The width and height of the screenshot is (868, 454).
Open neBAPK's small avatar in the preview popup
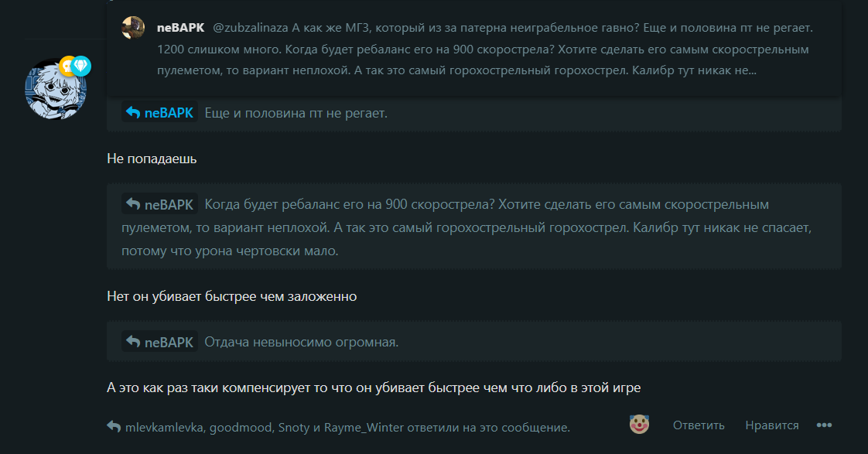133,28
